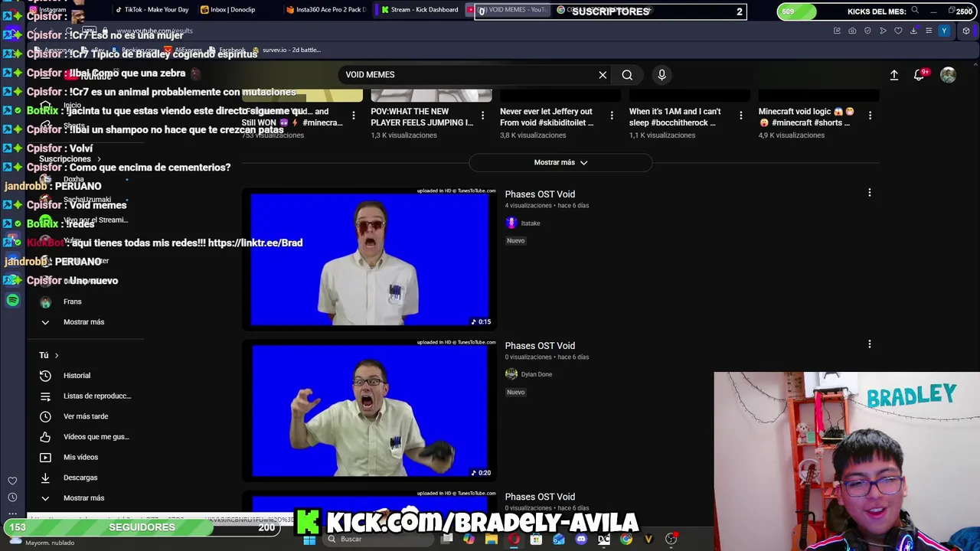
Task: Open Dylan Done channel avatar icon
Action: tap(511, 373)
